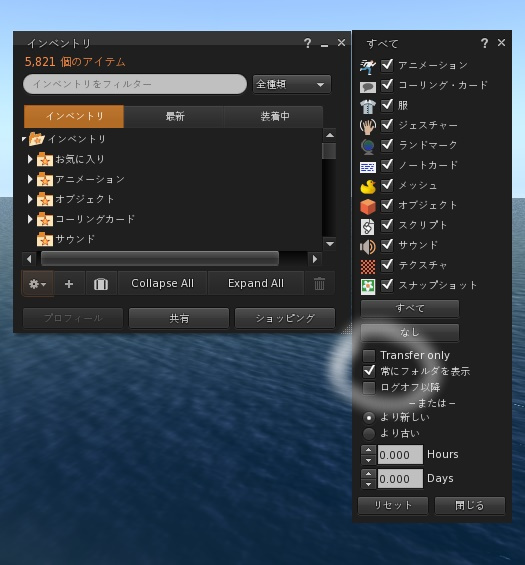Screen dimensions: 525x565
Task: Switch to the 装着中 tab
Action: pos(274,116)
